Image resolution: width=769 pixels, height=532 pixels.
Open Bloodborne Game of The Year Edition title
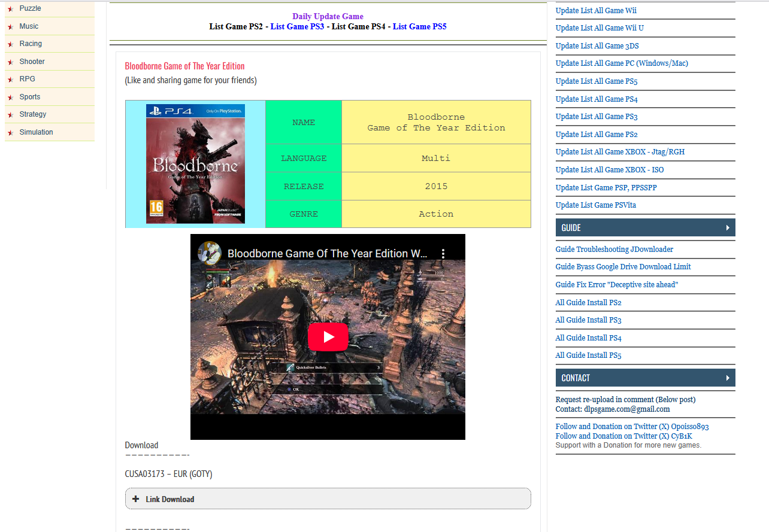click(x=184, y=66)
